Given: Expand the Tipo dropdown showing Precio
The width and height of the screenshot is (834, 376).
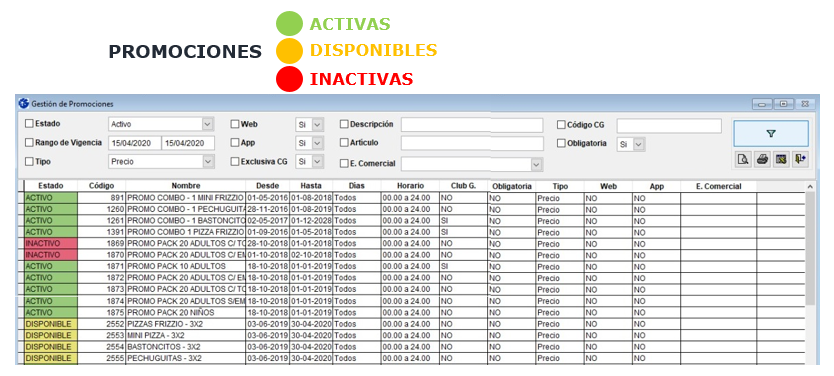Looking at the screenshot, I should tap(161, 162).
